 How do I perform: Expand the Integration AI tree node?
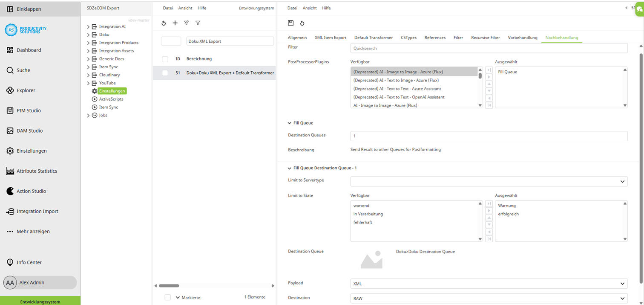point(88,26)
